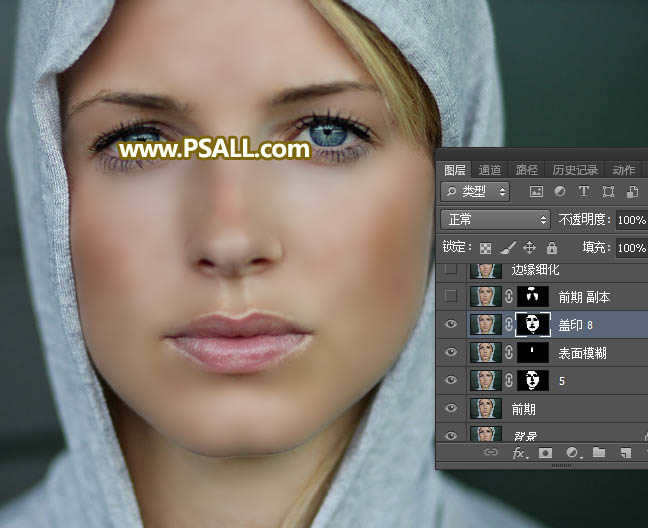648x528 pixels.
Task: Click the pixel layer filter icon
Action: [536, 191]
